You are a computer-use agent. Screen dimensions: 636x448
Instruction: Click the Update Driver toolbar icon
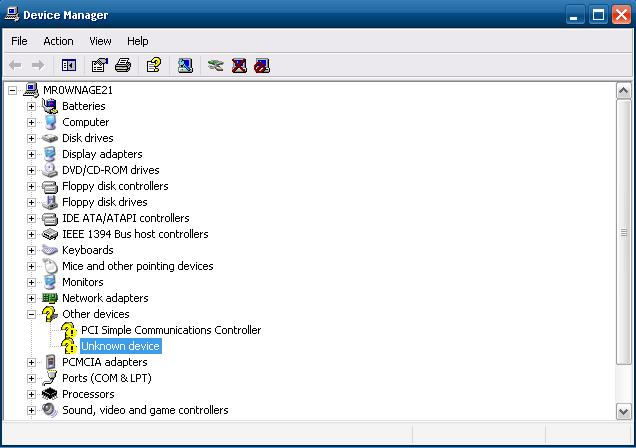pos(215,66)
